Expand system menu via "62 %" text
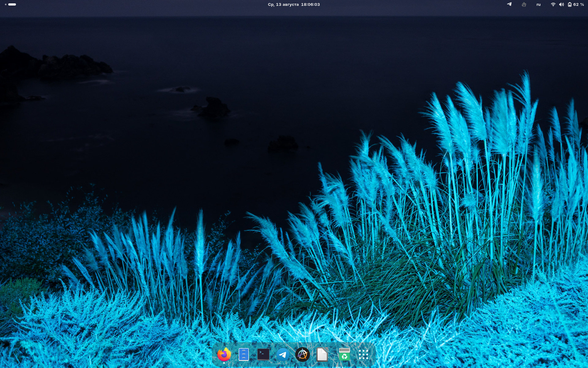Screen dimensions: 588x368 point(579,5)
